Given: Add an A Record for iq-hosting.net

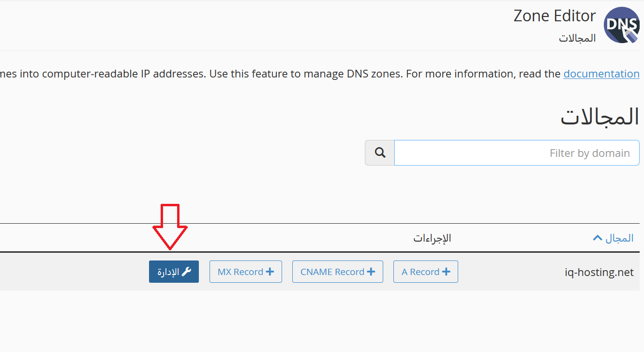Looking at the screenshot, I should coord(425,272).
